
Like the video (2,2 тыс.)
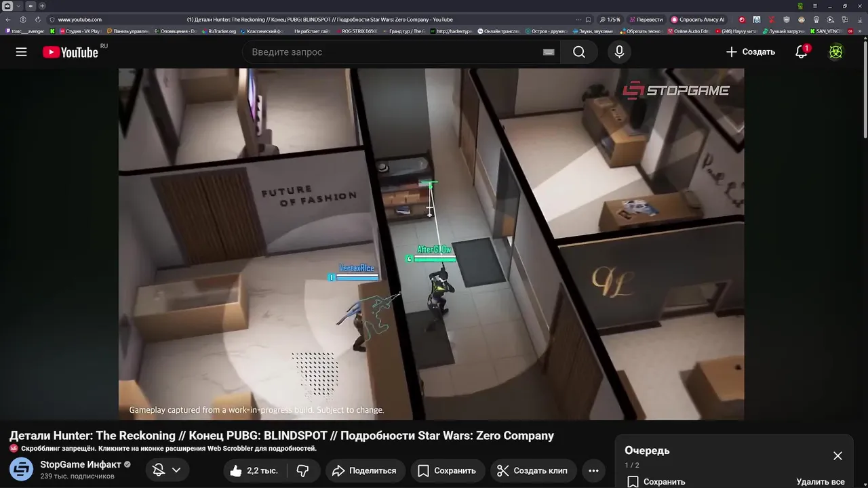(x=254, y=470)
